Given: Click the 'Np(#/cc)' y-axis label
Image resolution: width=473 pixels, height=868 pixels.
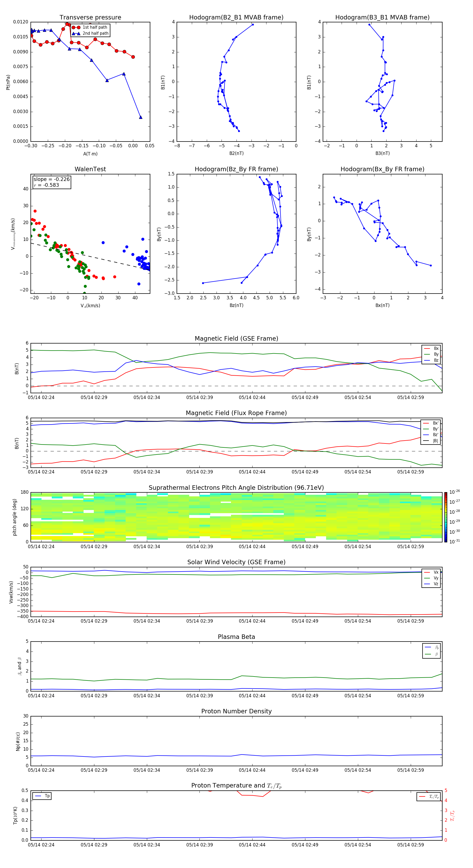Looking at the screenshot, I should tap(18, 741).
